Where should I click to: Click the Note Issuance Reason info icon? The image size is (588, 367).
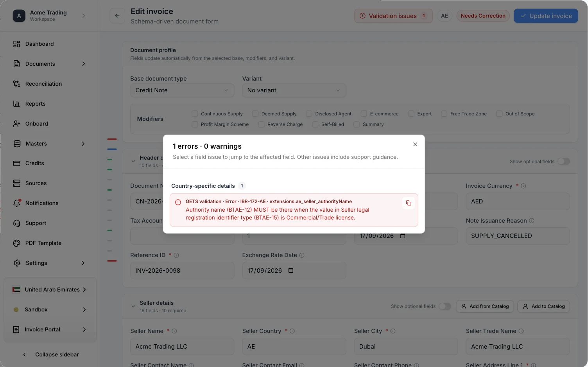pos(532,221)
